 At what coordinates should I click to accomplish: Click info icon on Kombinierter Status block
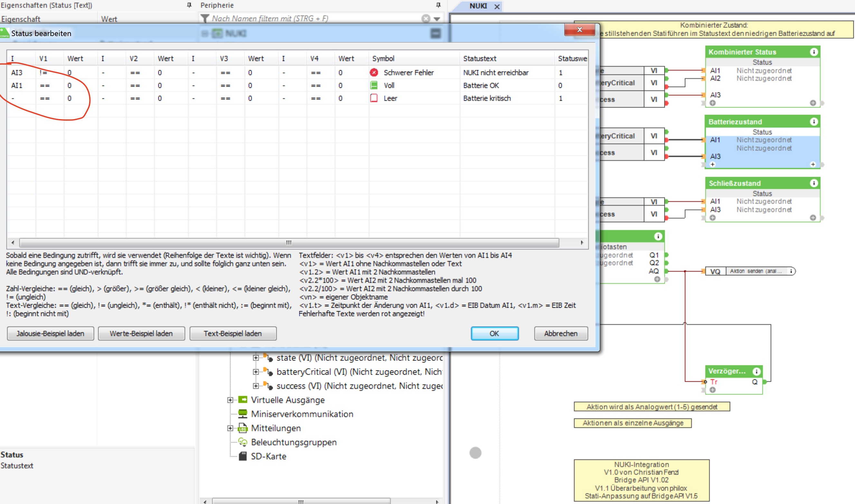tap(813, 52)
